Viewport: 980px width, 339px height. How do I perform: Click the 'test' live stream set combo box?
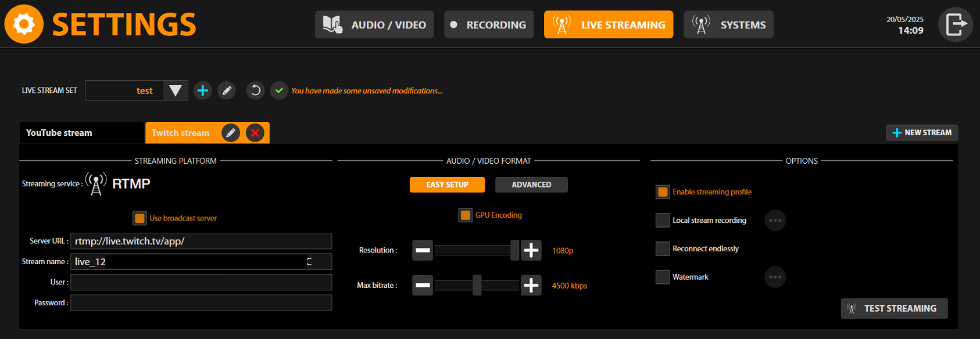137,91
